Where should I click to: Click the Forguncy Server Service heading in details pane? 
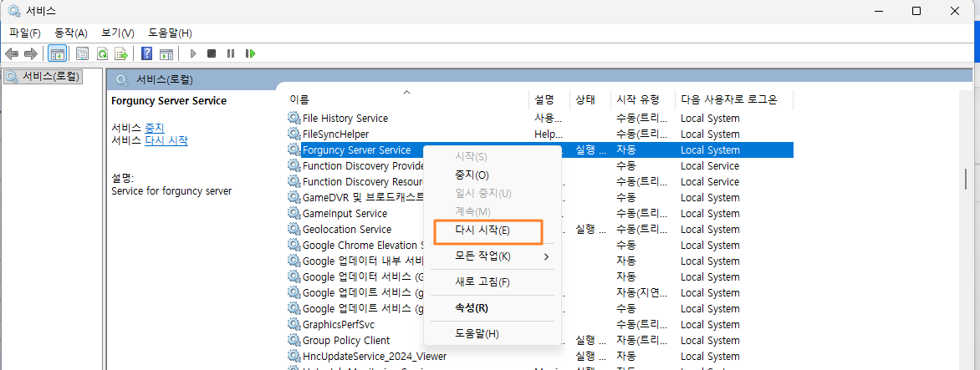(169, 100)
